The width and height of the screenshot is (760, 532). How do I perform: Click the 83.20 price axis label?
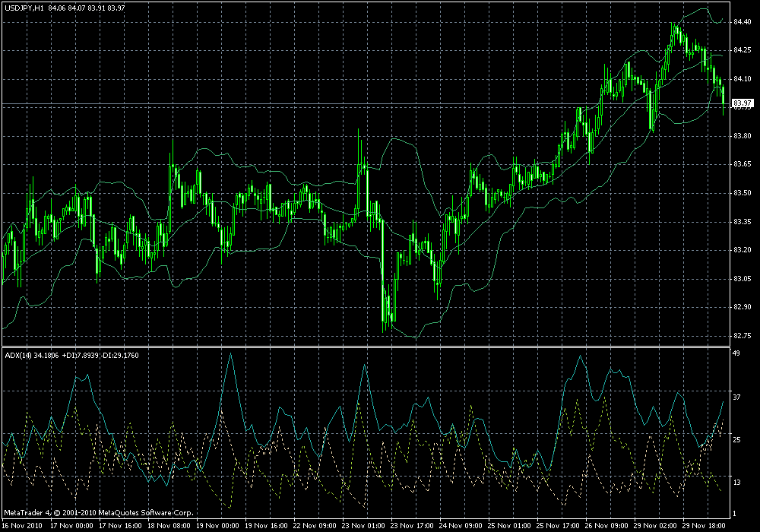743,250
